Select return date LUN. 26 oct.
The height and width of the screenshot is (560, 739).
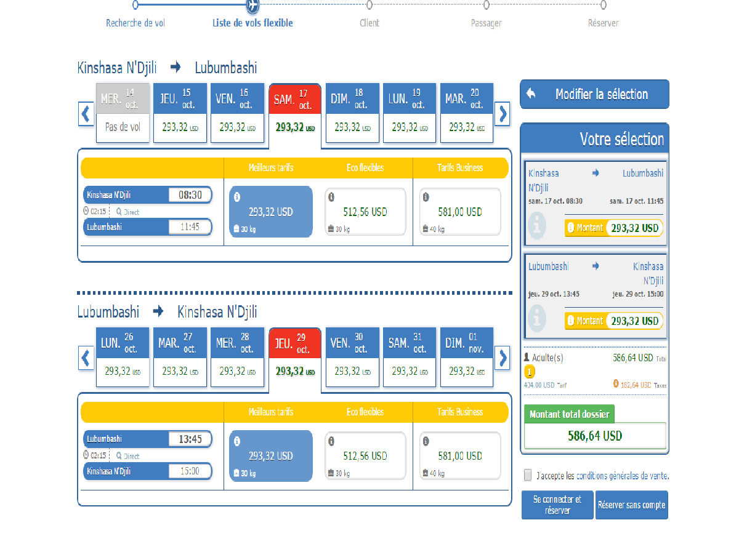123,358
